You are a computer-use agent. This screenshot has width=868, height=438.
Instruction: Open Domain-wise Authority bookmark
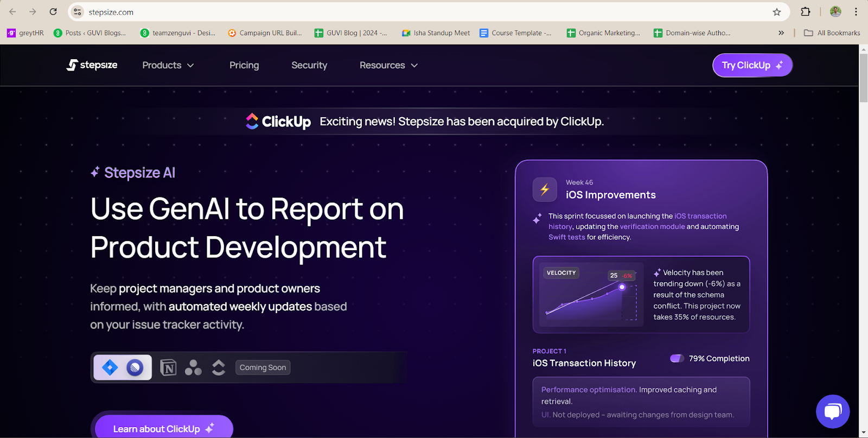tap(692, 33)
